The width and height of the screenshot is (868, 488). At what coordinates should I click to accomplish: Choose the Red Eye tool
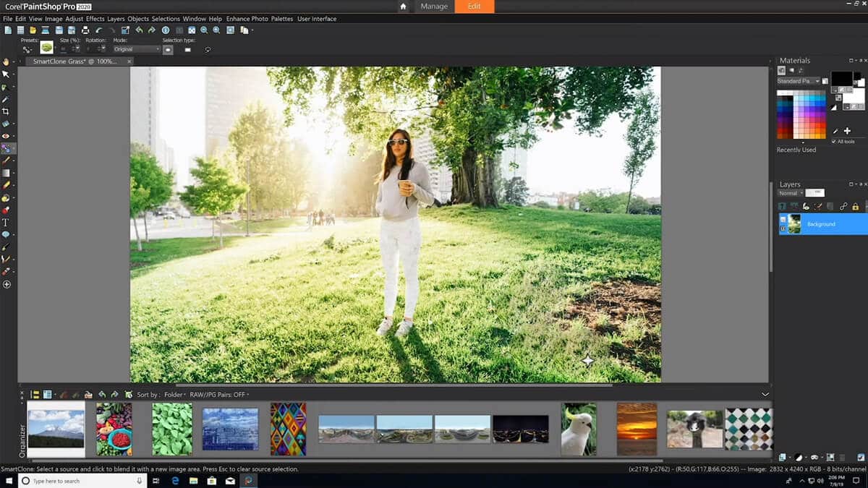tap(6, 136)
